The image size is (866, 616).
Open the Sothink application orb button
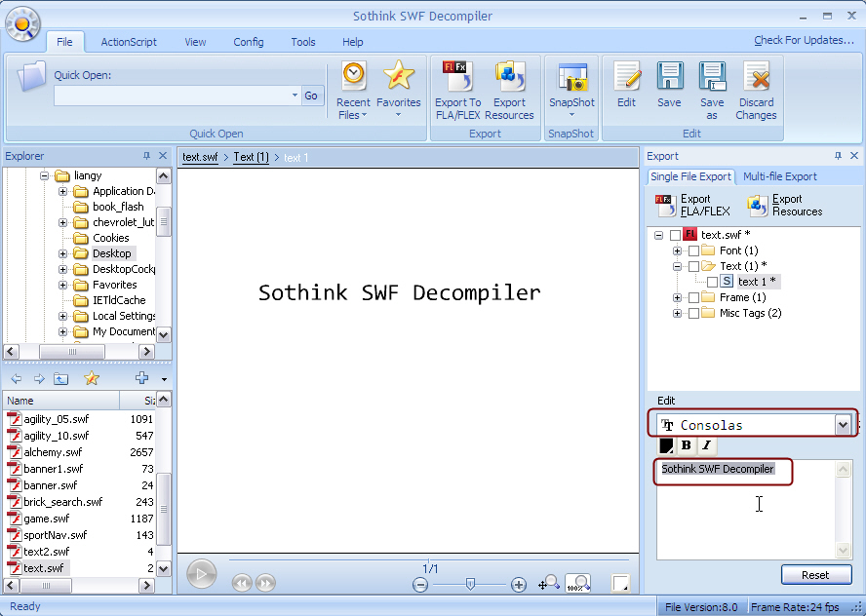coord(22,23)
